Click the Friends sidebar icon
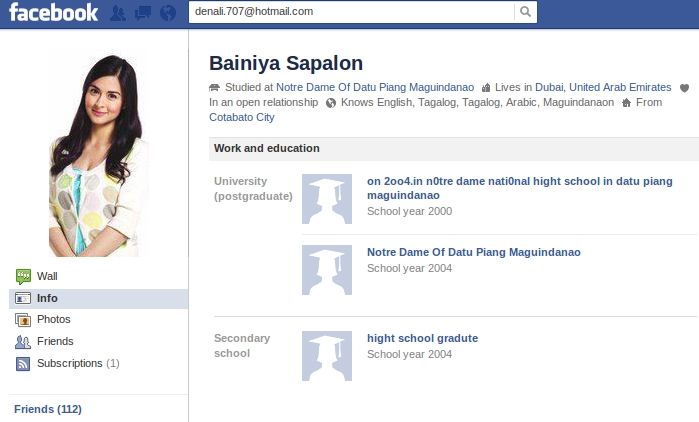This screenshot has width=699, height=422. click(23, 342)
